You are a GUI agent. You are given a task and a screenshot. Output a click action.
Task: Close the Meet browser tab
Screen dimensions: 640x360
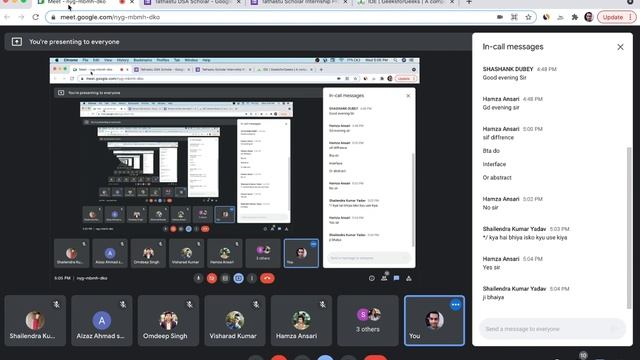click(132, 2)
